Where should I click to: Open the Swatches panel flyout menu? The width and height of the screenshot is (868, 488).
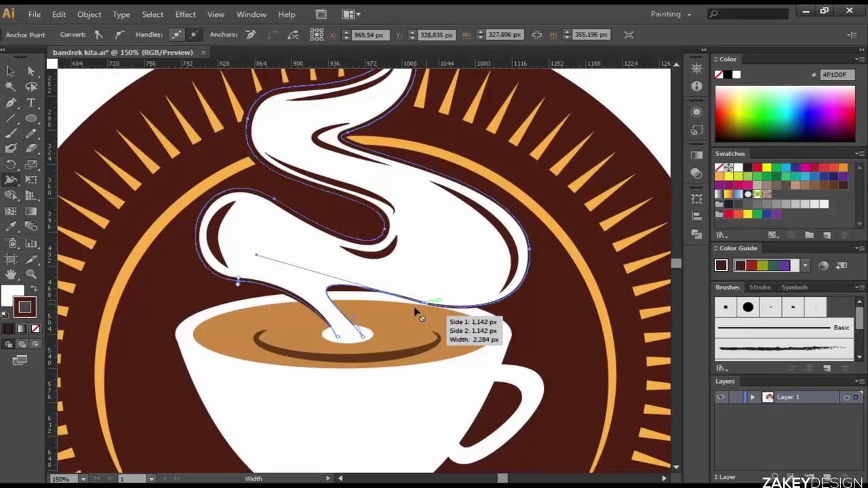click(x=859, y=154)
